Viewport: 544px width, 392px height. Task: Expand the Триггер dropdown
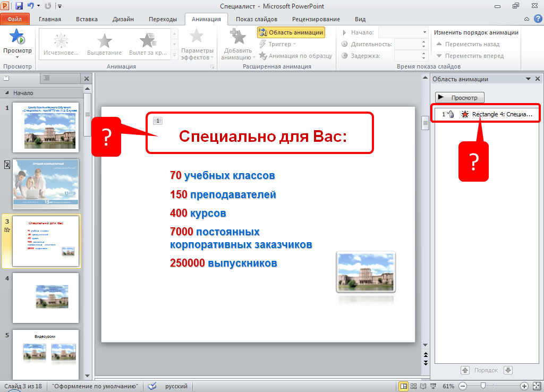tap(279, 44)
